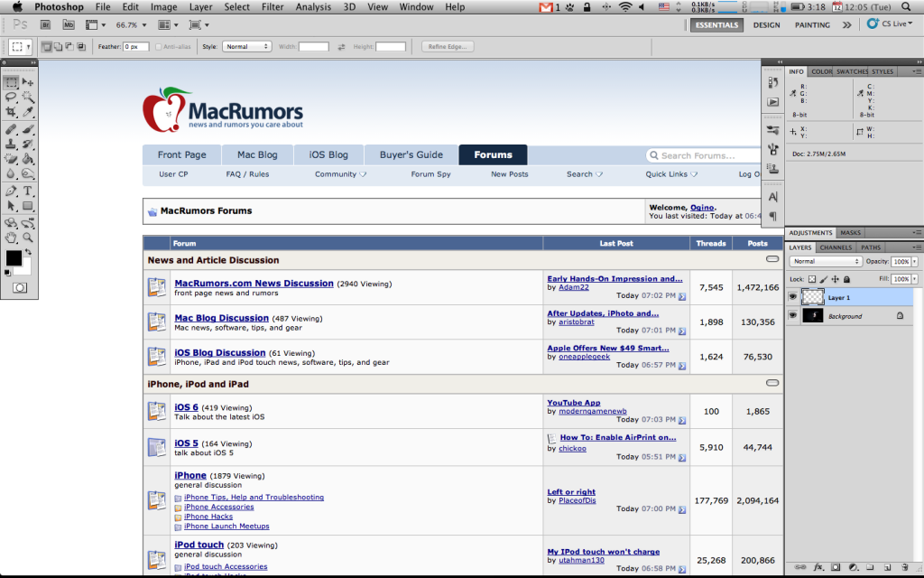
Task: Open the Filter menu
Action: pos(273,7)
